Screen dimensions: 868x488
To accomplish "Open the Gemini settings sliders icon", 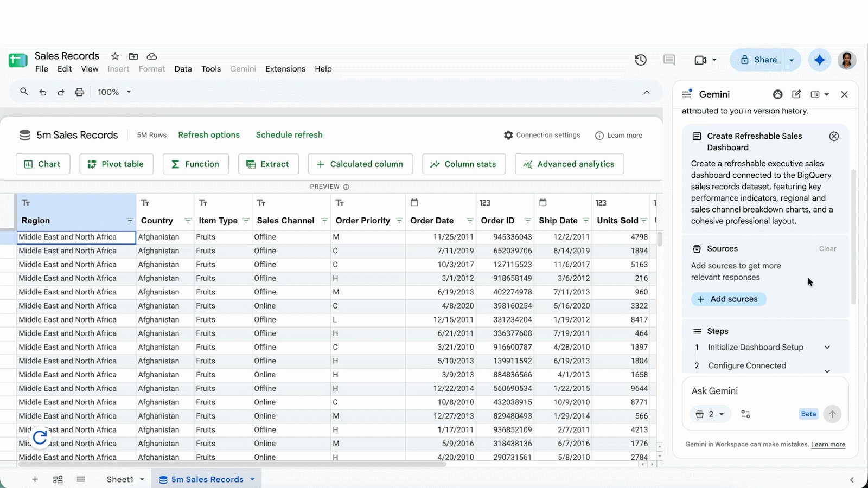I will coord(745,414).
